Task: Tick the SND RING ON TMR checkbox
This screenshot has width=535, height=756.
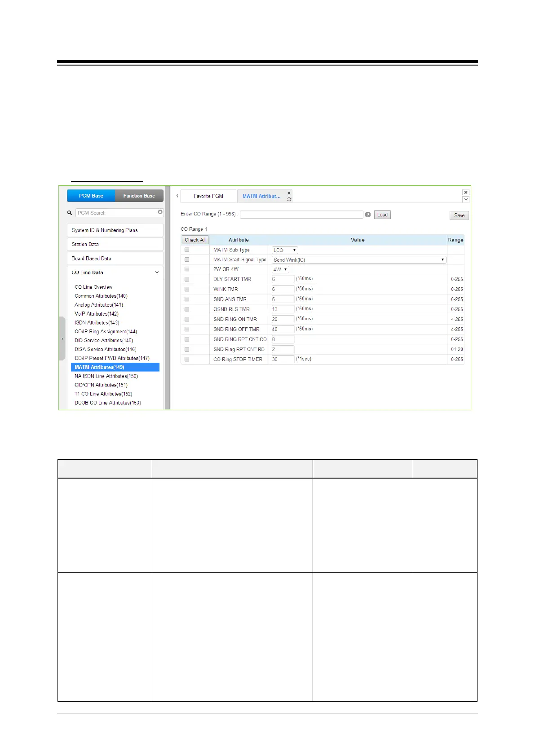Action: [x=187, y=319]
